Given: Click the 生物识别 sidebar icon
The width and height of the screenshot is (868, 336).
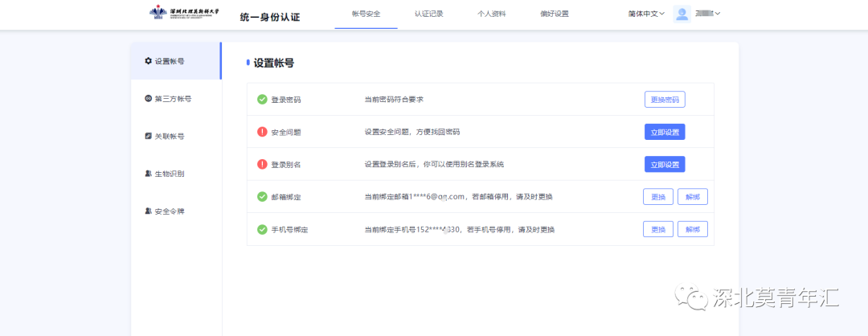Looking at the screenshot, I should click(x=148, y=174).
